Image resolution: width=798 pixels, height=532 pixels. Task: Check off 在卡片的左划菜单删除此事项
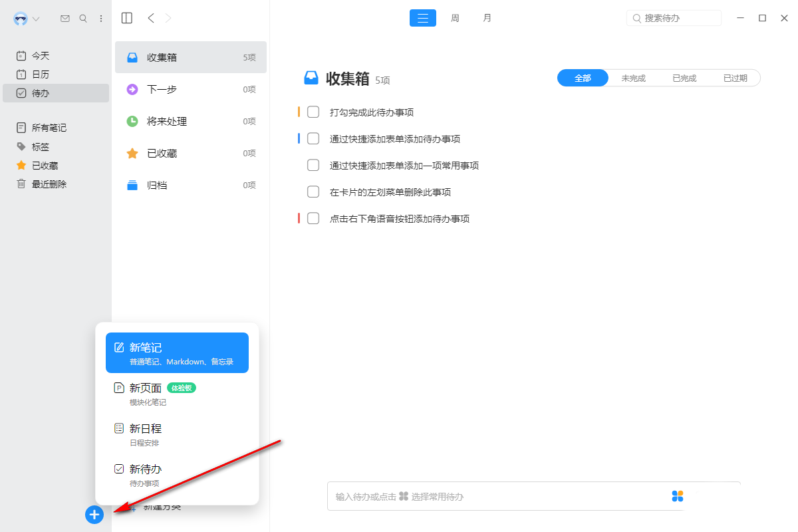[x=313, y=192]
